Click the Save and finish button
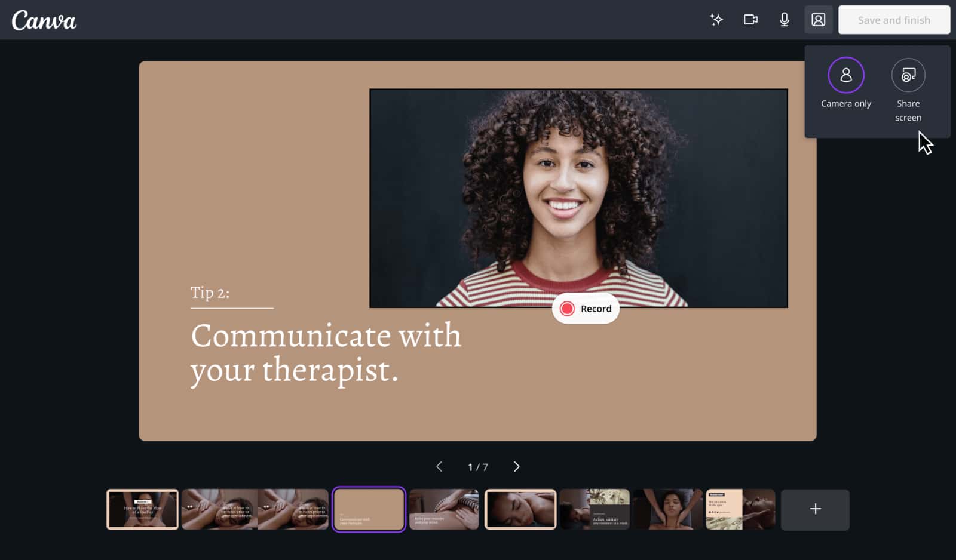The image size is (956, 560). [x=893, y=20]
